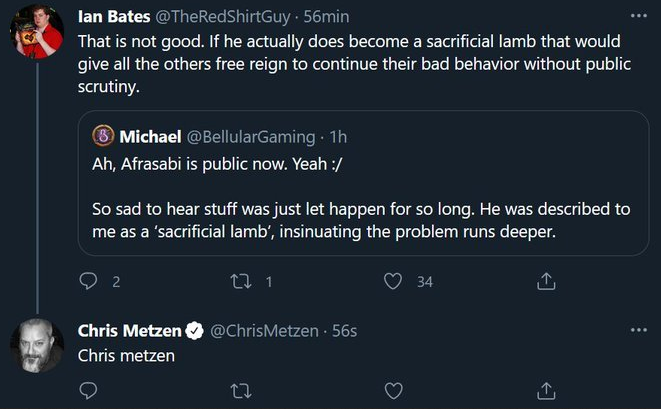Screen dimensions: 661x409
Task: Reply to Chris Metzen's tweet
Action: (x=88, y=390)
